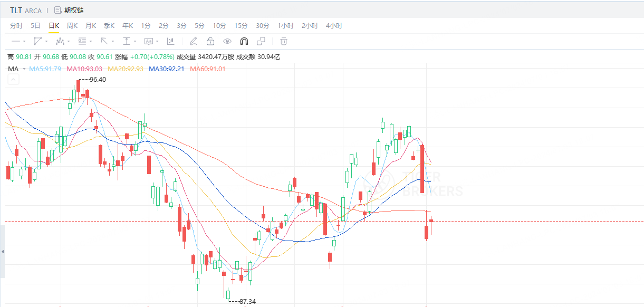Screen dimensions: 644x307
Task: Switch to the 2分 interval
Action: coord(164,26)
